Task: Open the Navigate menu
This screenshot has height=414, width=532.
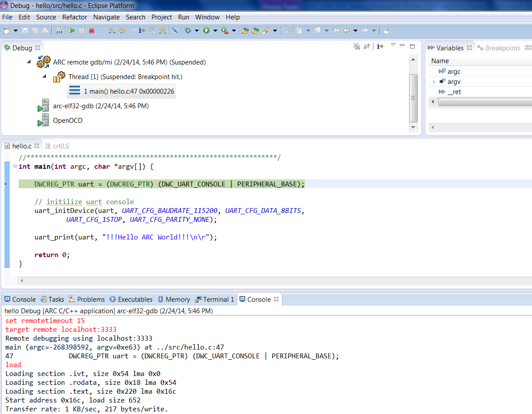Action: click(106, 17)
